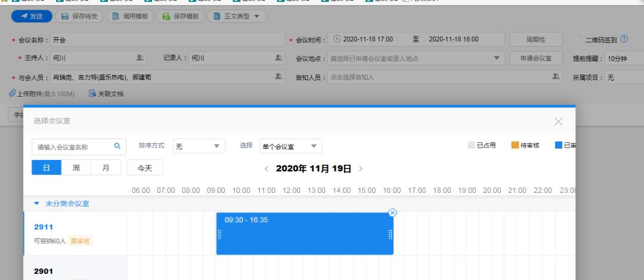The height and width of the screenshot is (280, 644).
Task: Go to the next day arrow
Action: click(361, 169)
